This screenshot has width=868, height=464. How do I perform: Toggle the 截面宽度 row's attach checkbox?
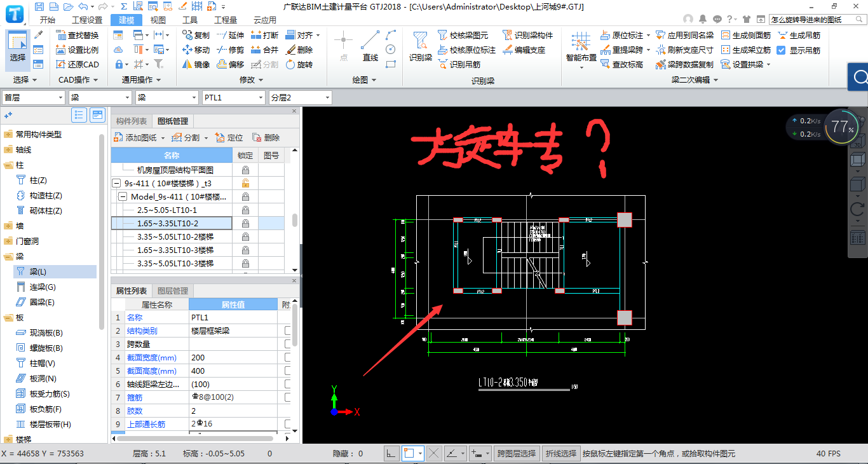[288, 357]
